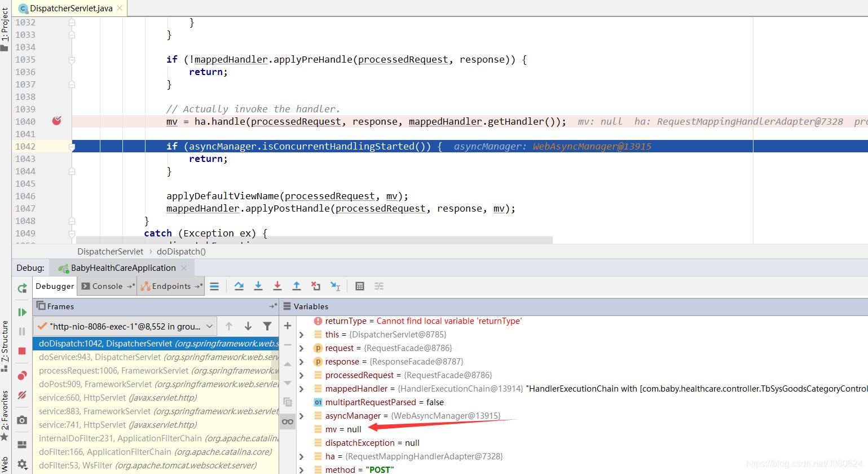Viewport: 868px width, 474px height.
Task: Click the Step Out icon
Action: (x=297, y=286)
